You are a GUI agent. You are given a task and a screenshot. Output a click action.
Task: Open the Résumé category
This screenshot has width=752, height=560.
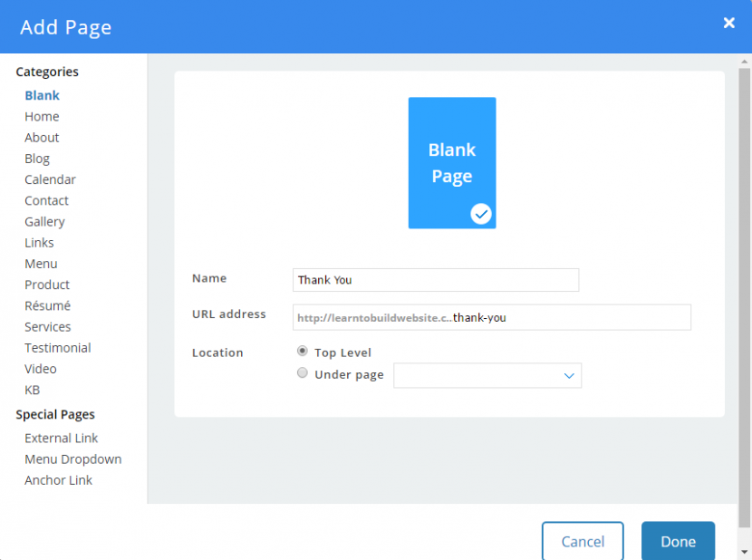tap(47, 306)
